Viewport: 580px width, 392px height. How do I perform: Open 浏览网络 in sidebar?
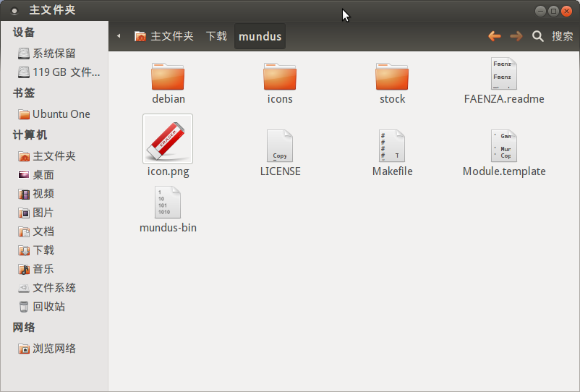(x=54, y=349)
